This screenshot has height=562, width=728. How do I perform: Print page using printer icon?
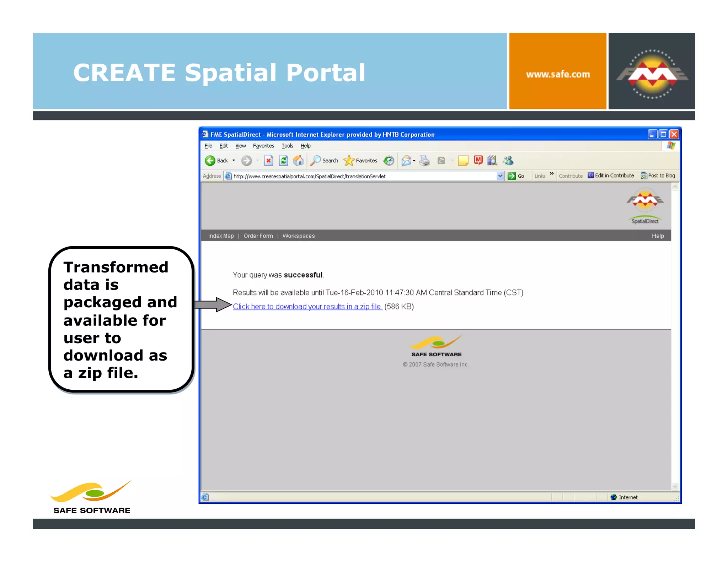click(x=424, y=161)
